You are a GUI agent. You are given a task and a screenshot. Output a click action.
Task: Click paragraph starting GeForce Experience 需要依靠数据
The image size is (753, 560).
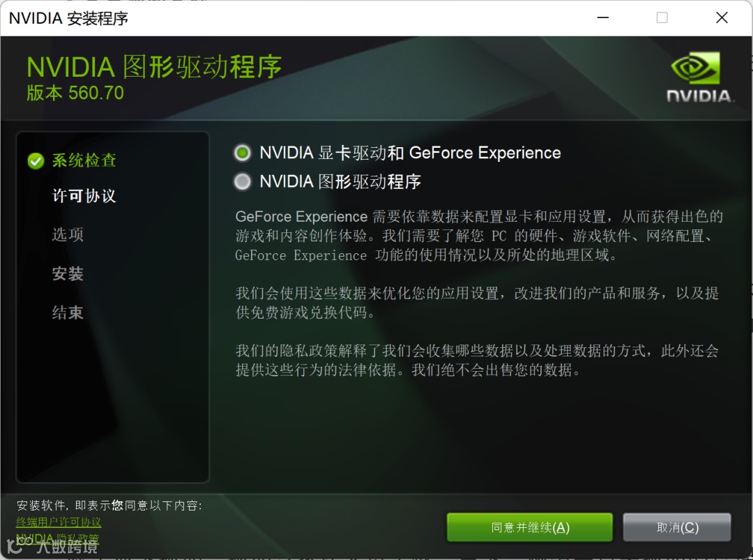(x=479, y=236)
